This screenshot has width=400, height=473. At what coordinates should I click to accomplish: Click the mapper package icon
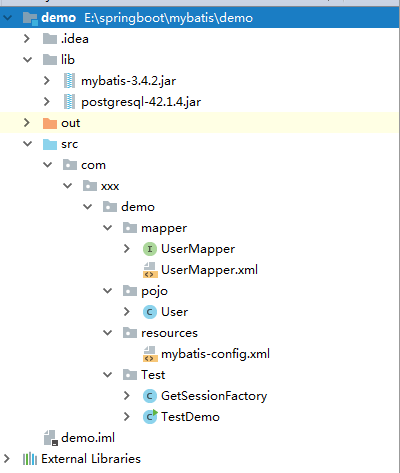point(130,228)
